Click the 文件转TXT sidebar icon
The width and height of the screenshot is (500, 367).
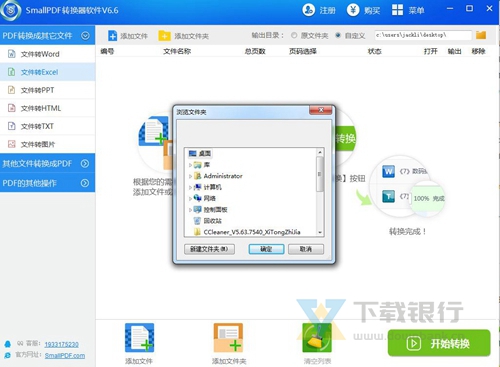12,126
